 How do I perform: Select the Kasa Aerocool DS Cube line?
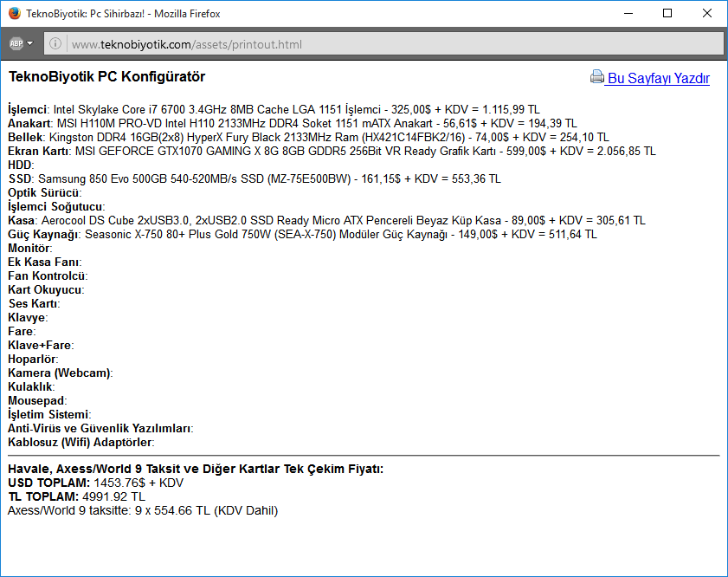point(326,221)
